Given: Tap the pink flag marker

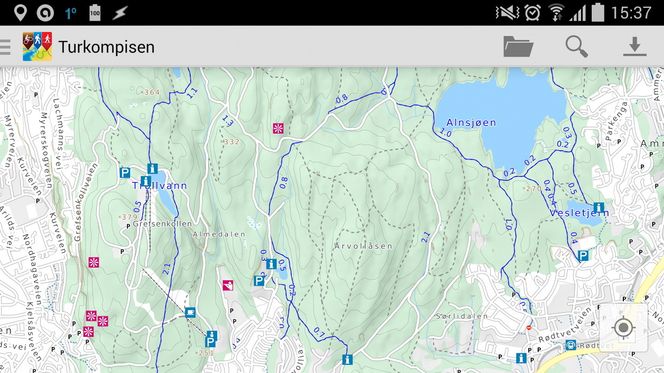Looking at the screenshot, I should coord(228,285).
